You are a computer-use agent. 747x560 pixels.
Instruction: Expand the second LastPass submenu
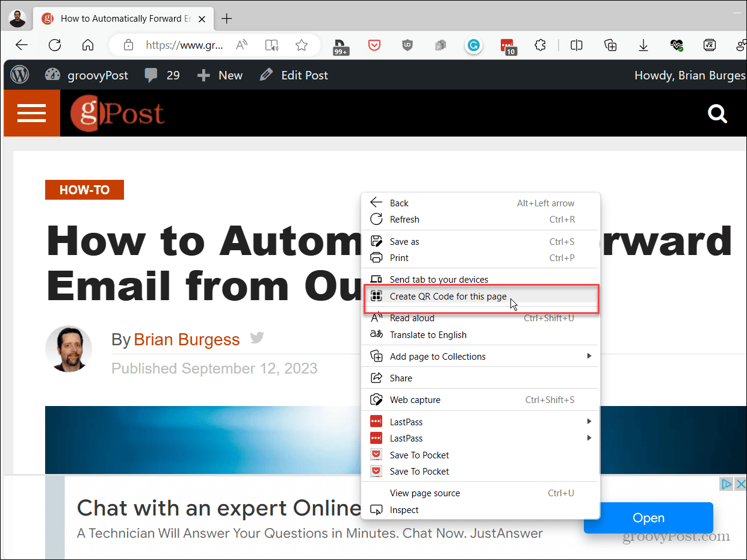pos(589,438)
